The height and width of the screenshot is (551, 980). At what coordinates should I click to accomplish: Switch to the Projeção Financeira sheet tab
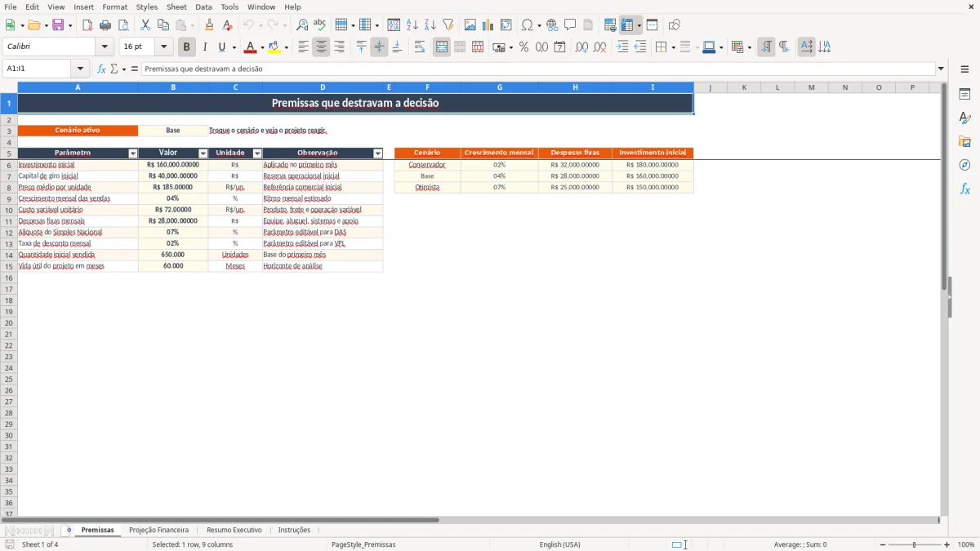pyautogui.click(x=159, y=531)
